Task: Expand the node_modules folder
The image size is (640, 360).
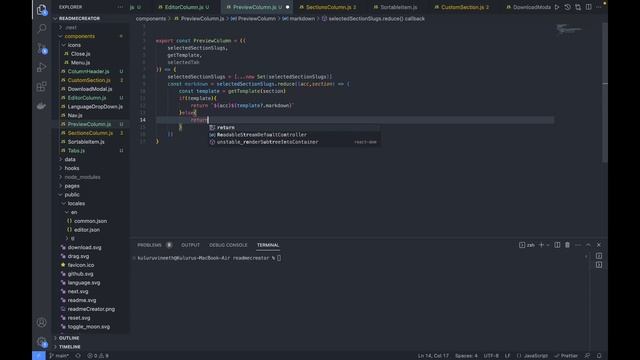Action: 82,177
